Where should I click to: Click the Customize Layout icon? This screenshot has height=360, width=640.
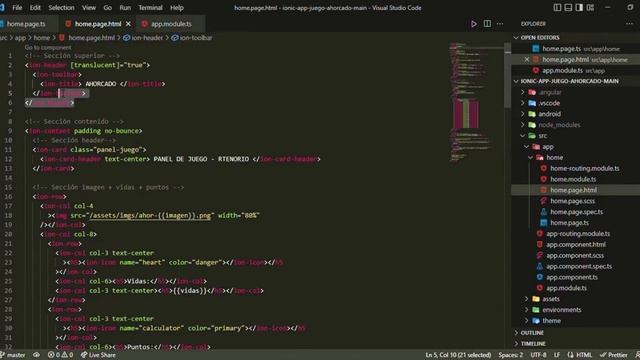pos(590,8)
